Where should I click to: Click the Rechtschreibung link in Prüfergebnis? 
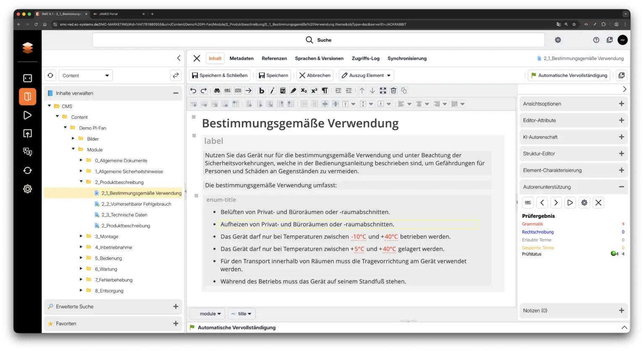[538, 232]
